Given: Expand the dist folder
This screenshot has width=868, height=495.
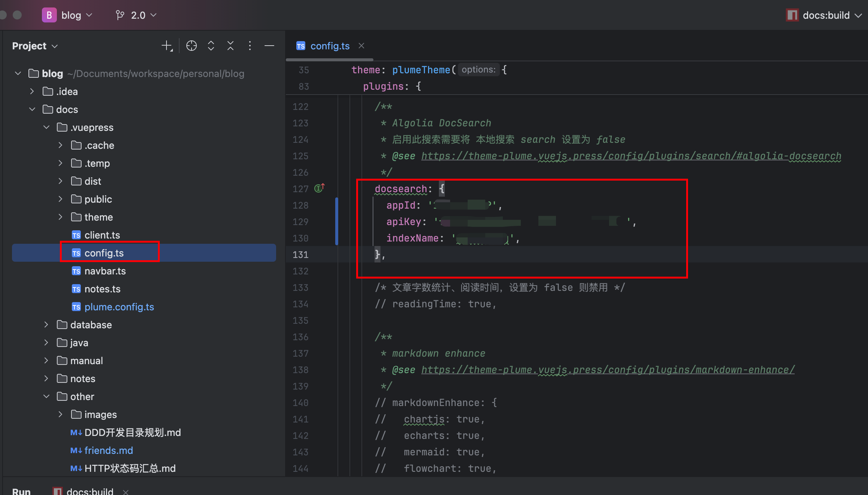Looking at the screenshot, I should (x=61, y=181).
